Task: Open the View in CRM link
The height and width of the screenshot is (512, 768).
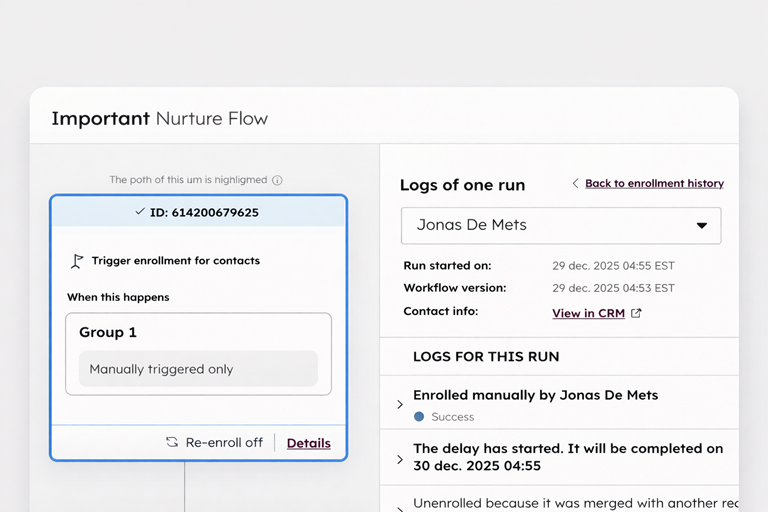Action: 588,313
